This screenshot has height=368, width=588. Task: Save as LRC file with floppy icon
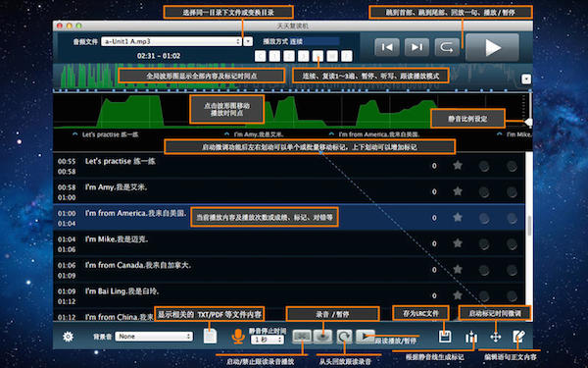pyautogui.click(x=445, y=337)
